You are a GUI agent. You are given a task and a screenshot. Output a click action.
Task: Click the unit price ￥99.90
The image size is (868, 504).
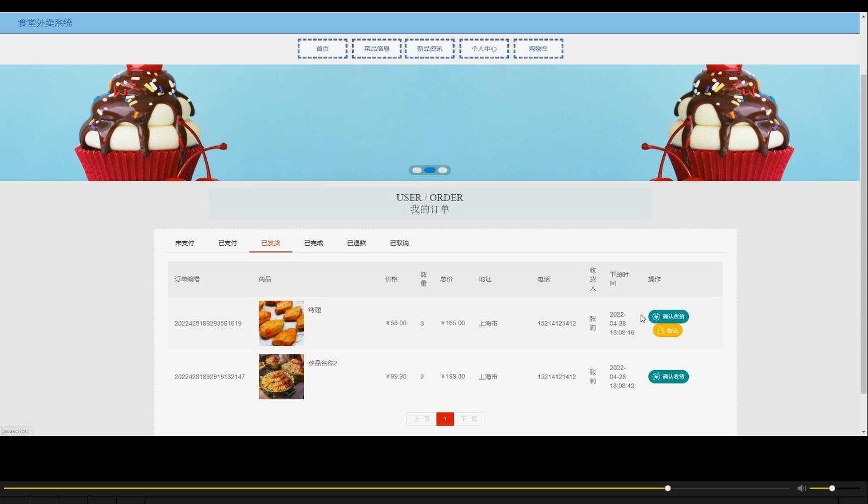point(396,377)
